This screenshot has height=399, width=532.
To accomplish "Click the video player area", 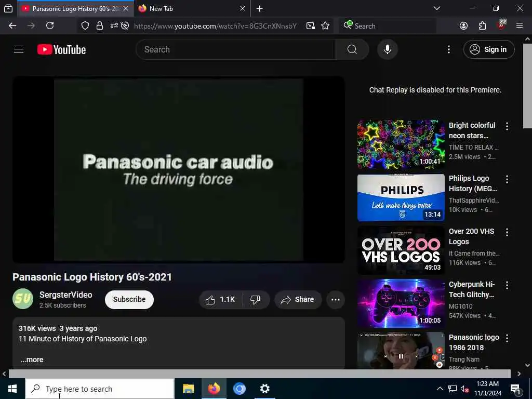I will pyautogui.click(x=179, y=170).
